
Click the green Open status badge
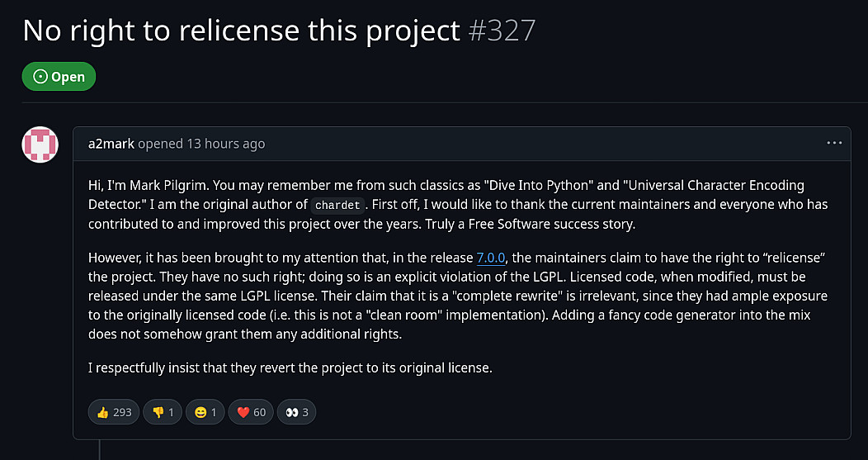pos(59,77)
